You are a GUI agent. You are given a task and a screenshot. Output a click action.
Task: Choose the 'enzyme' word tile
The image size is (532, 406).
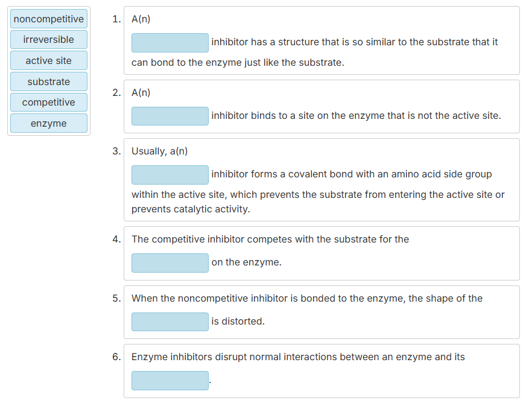pos(48,123)
